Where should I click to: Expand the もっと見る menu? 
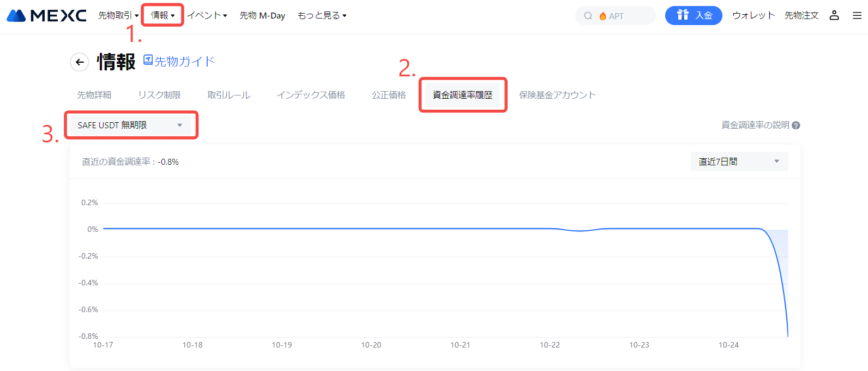click(x=322, y=15)
